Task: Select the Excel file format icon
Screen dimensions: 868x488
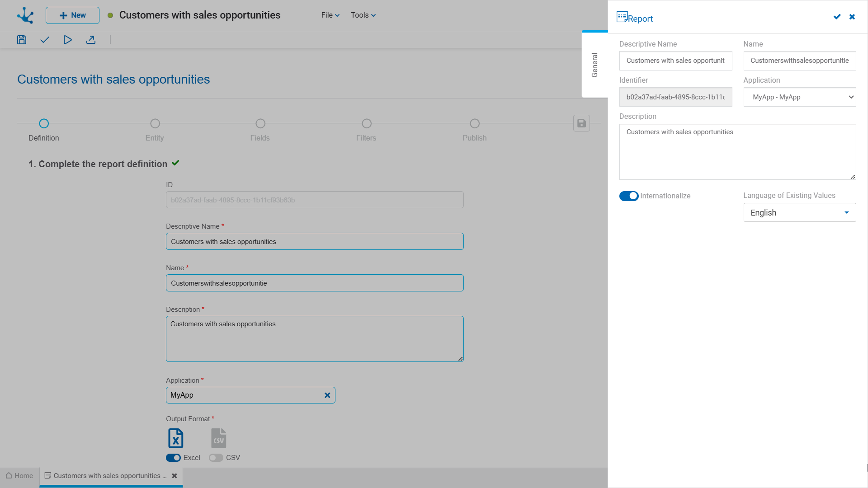Action: [x=175, y=438]
